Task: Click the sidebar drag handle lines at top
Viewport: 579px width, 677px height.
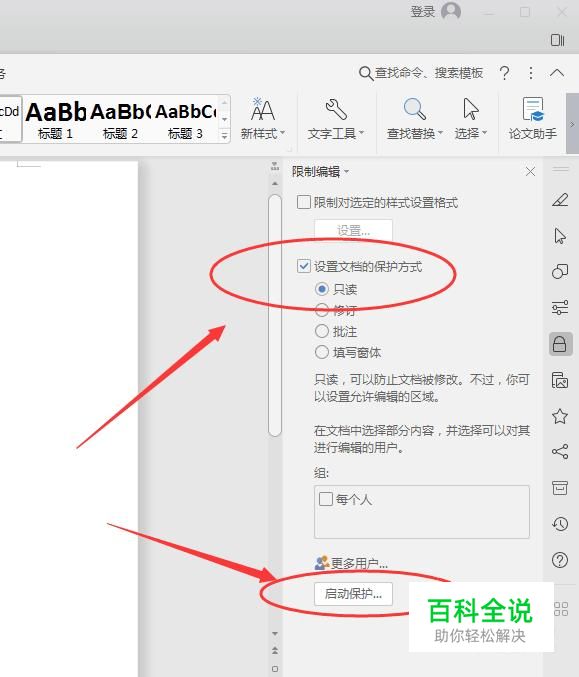Action: pos(560,169)
